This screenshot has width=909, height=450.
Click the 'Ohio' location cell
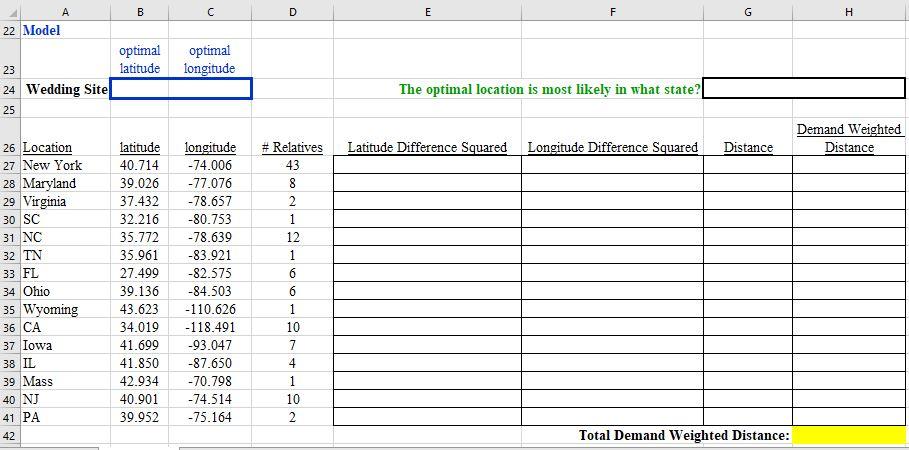click(x=66, y=291)
